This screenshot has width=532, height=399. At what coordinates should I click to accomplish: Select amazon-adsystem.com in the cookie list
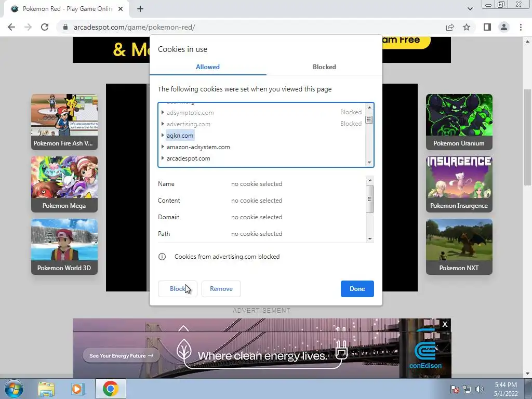click(x=198, y=147)
